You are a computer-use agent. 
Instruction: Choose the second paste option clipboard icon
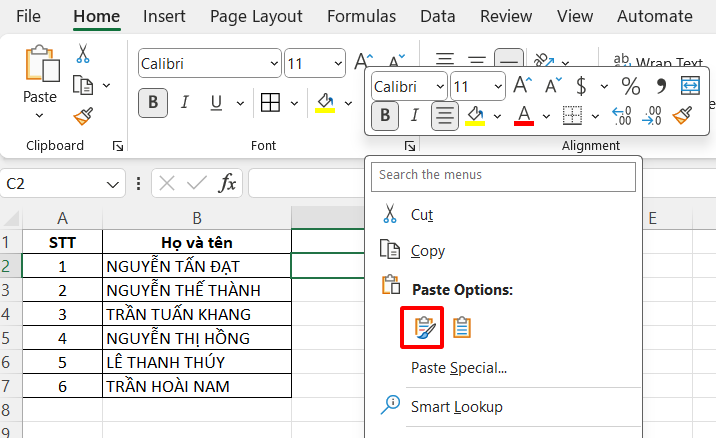462,327
